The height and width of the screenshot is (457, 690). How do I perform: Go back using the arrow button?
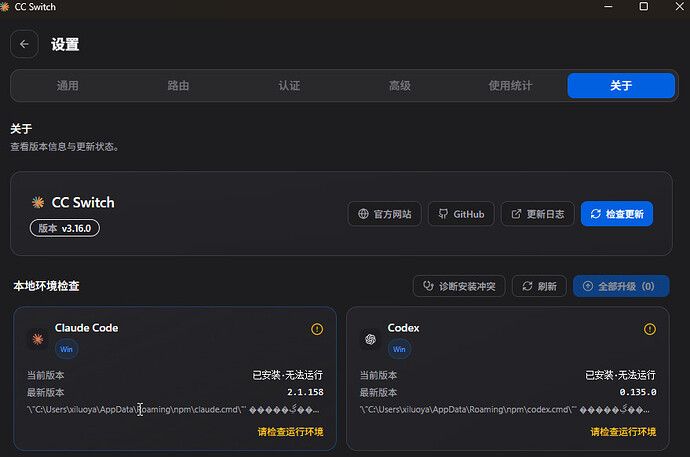[x=24, y=44]
